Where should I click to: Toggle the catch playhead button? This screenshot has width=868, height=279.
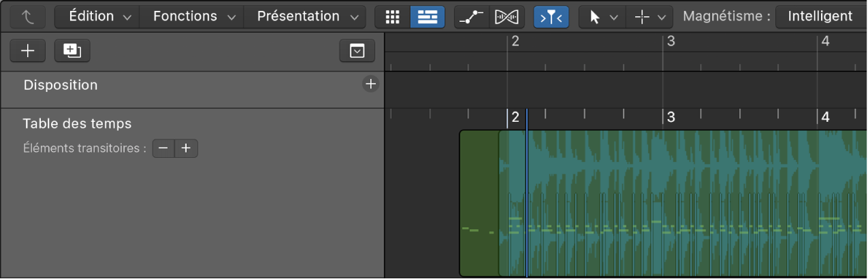click(x=551, y=17)
